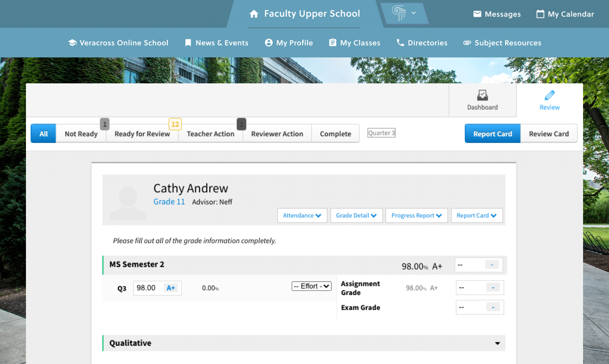This screenshot has width=609, height=364.
Task: Click the 98.00% A+ semester grade
Action: [422, 266]
